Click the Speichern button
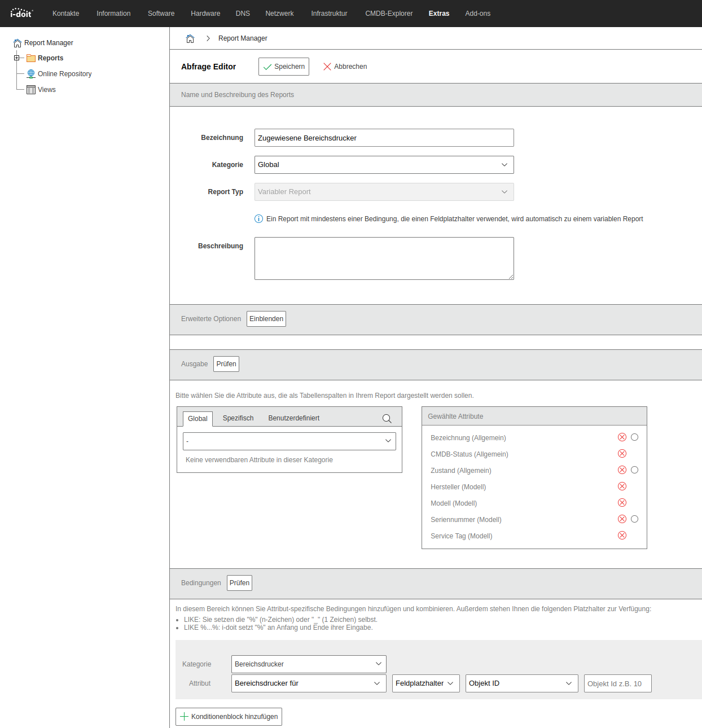This screenshot has width=702, height=728. point(284,67)
